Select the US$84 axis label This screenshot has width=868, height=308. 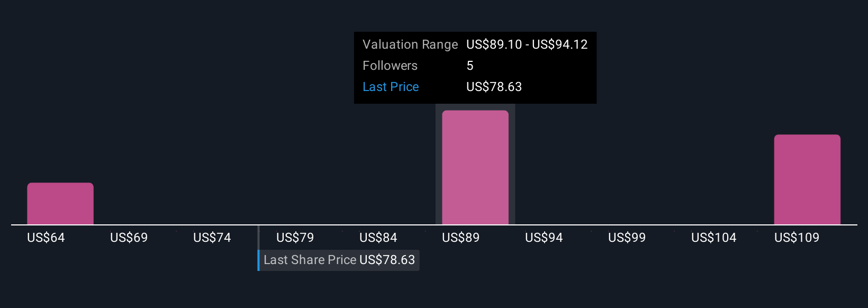[x=378, y=238]
